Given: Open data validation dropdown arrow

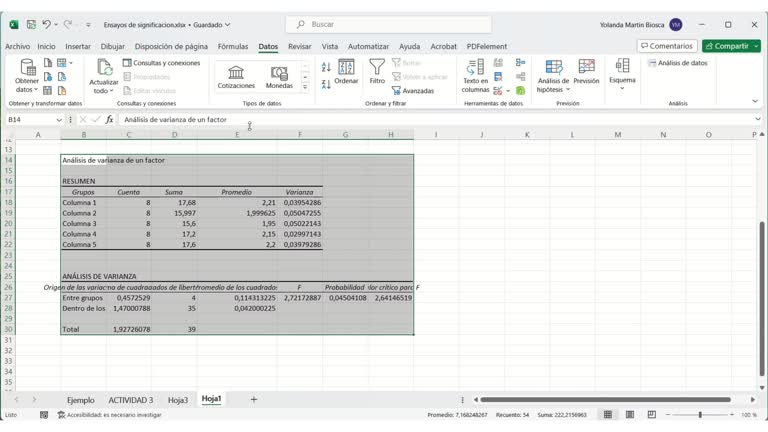Looking at the screenshot, I should [x=508, y=91].
